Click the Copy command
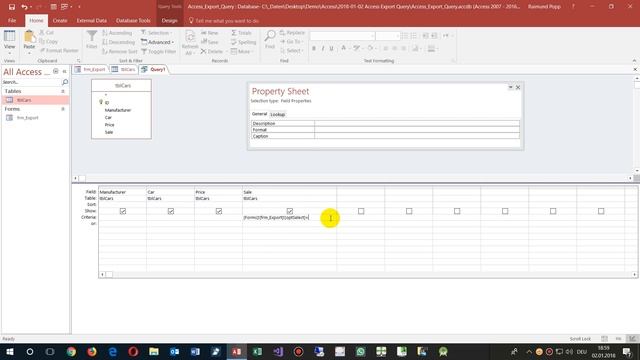 click(48, 42)
